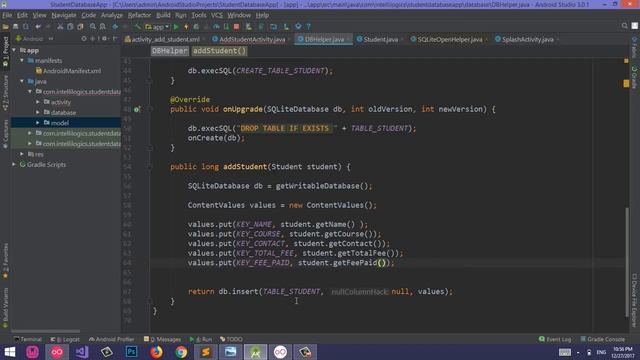Close the DBHelper.java tab
This screenshot has height=360, width=640.
pyautogui.click(x=348, y=40)
